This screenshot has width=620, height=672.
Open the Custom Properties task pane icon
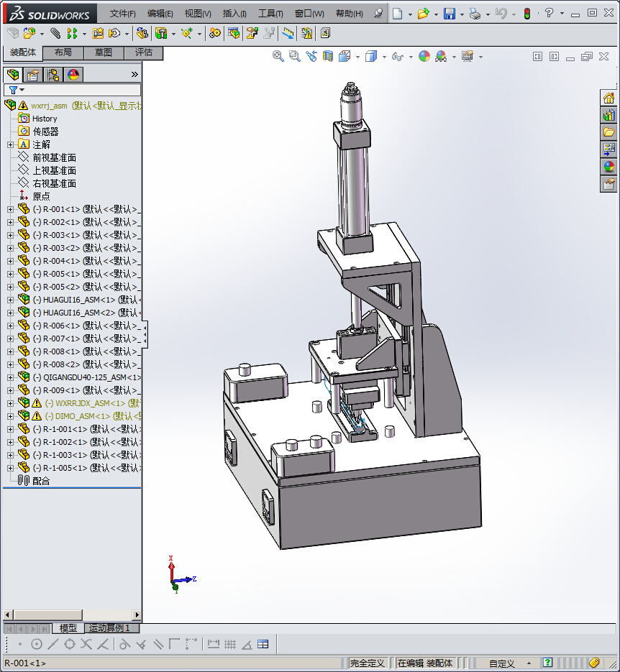[608, 184]
